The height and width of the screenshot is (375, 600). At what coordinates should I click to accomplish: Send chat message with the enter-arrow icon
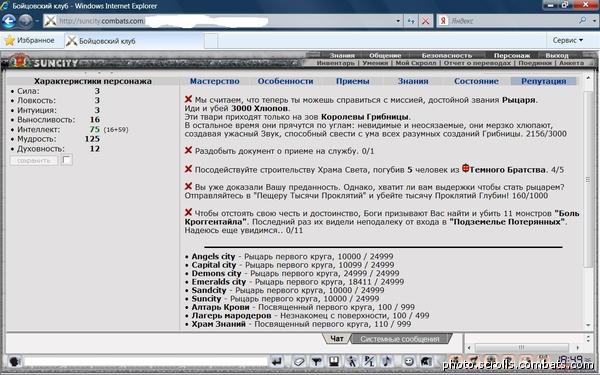277,361
